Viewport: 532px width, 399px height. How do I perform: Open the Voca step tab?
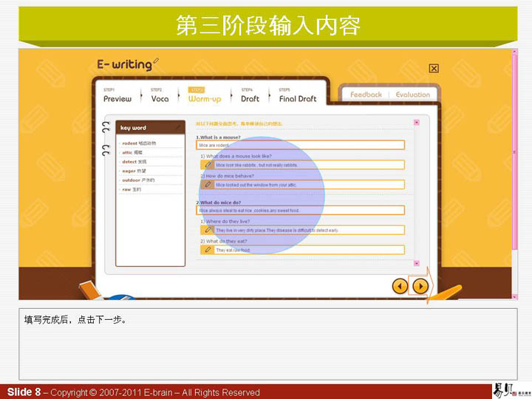point(160,98)
